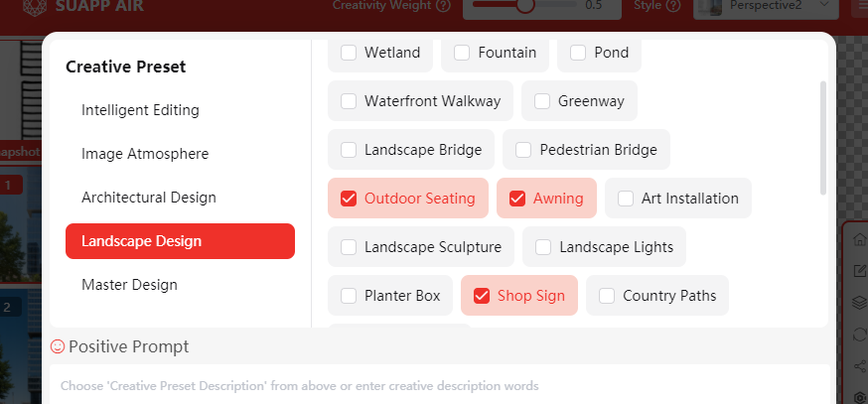Click the share icon in right toolbar
Image resolution: width=868 pixels, height=404 pixels.
click(x=860, y=366)
